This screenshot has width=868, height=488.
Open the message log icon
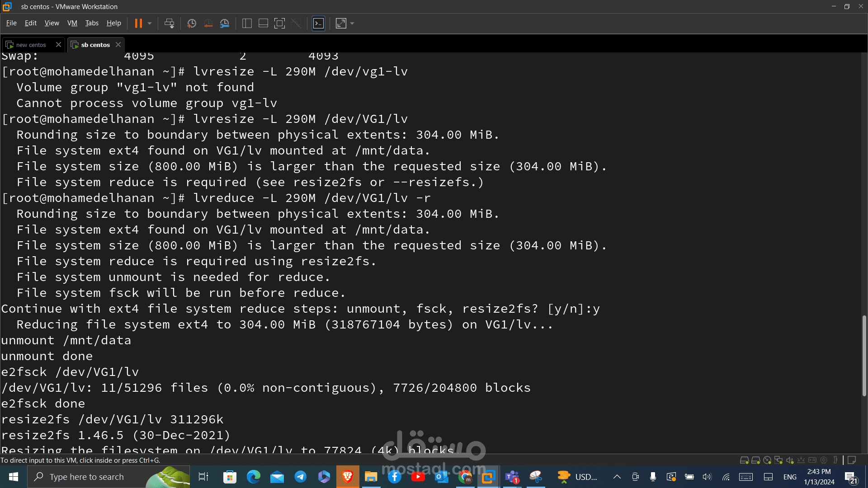click(x=852, y=460)
